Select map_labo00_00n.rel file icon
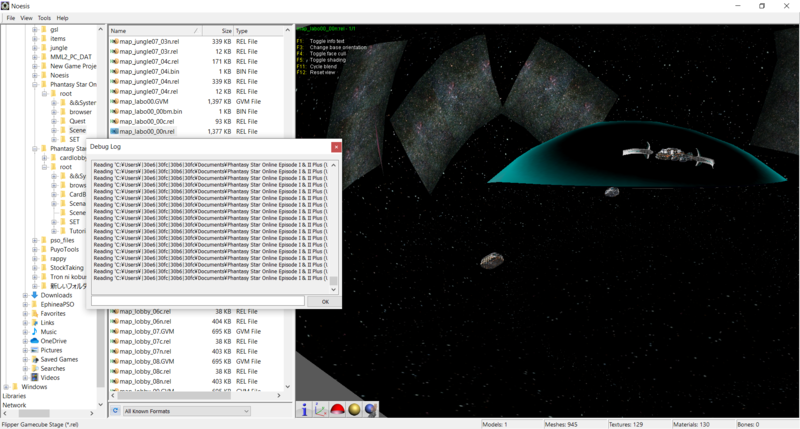Screen dimensions: 800x429 (115, 132)
